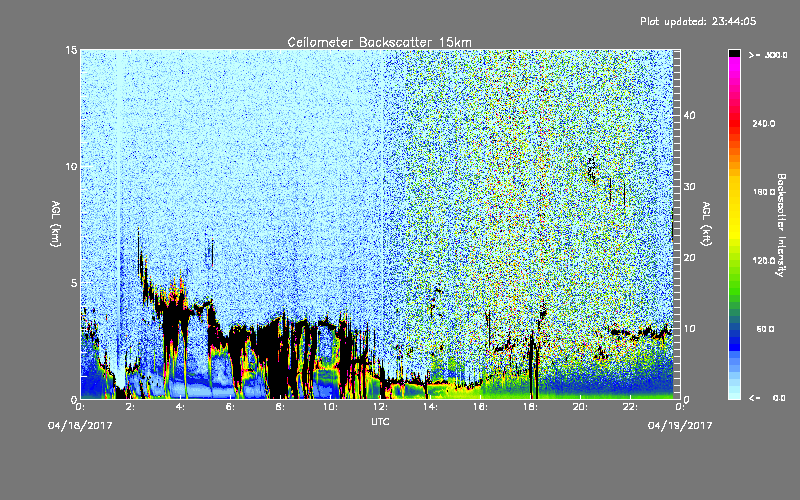Pick the black top segment of the colorbar
Screen dimensions: 800x500
pyautogui.click(x=734, y=53)
